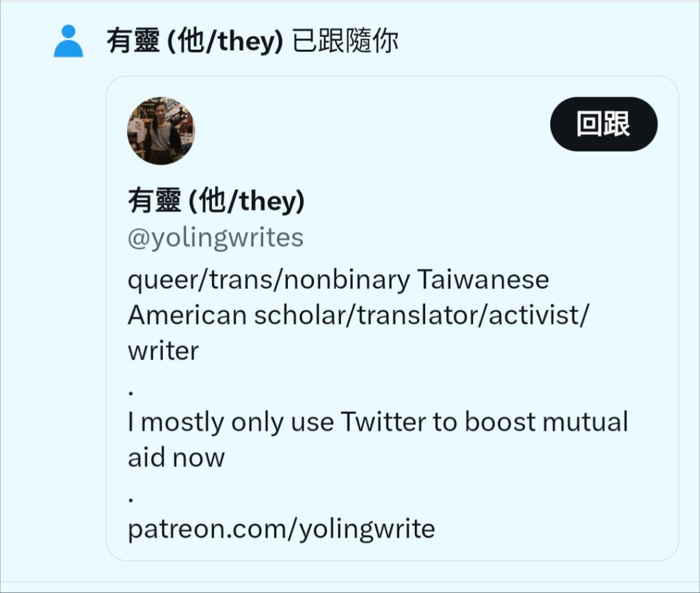Screen dimensions: 700x593
Task: Click the dot separator above the patreon link
Action: point(131,499)
